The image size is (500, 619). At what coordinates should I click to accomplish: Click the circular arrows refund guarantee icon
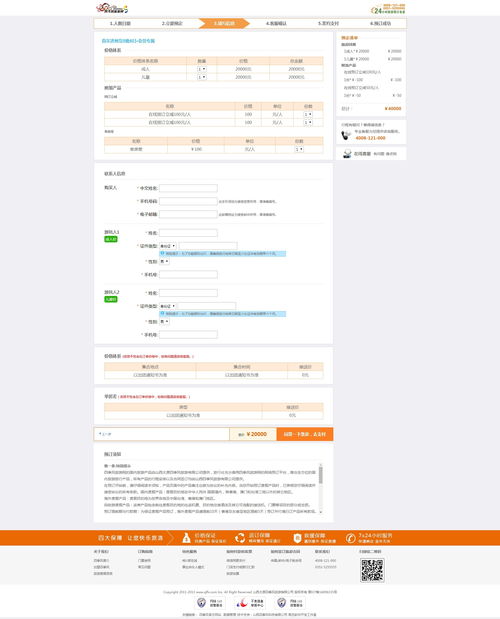click(x=240, y=538)
